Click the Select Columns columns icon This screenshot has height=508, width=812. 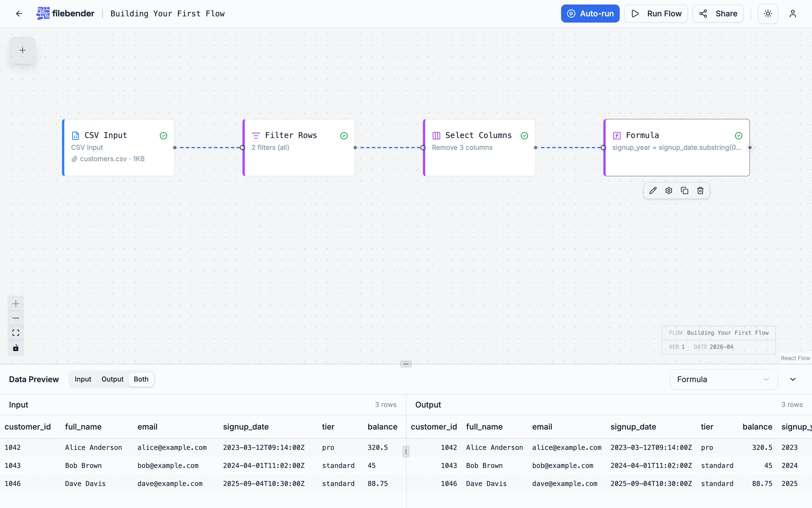pos(436,136)
